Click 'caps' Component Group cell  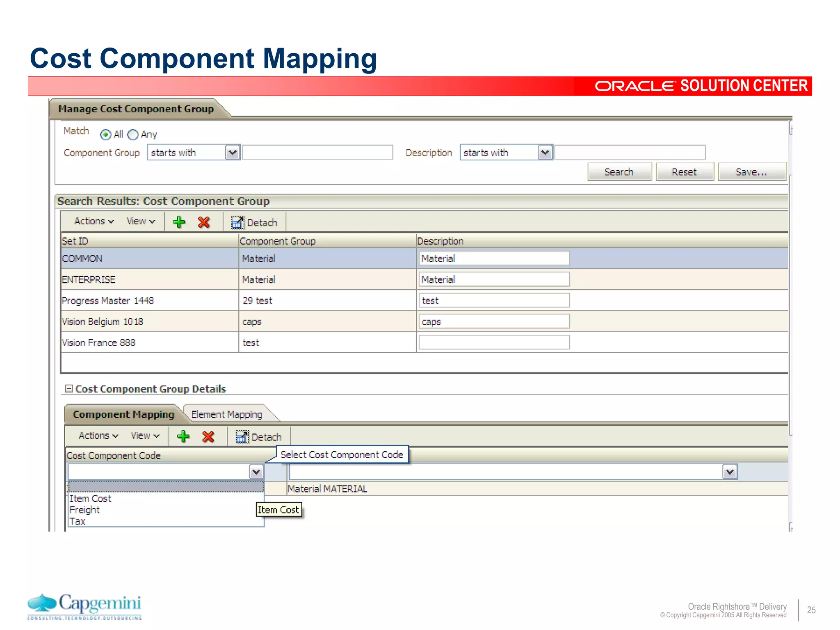click(x=327, y=322)
